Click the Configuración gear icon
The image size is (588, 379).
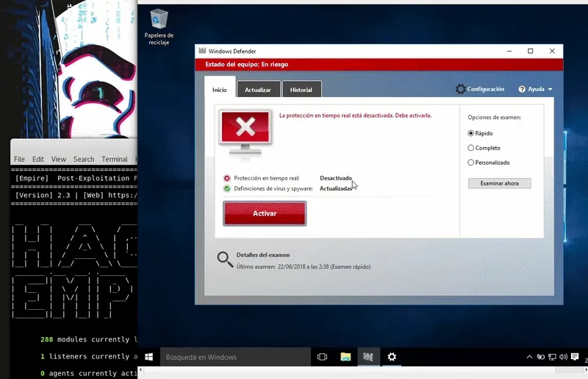(x=461, y=89)
